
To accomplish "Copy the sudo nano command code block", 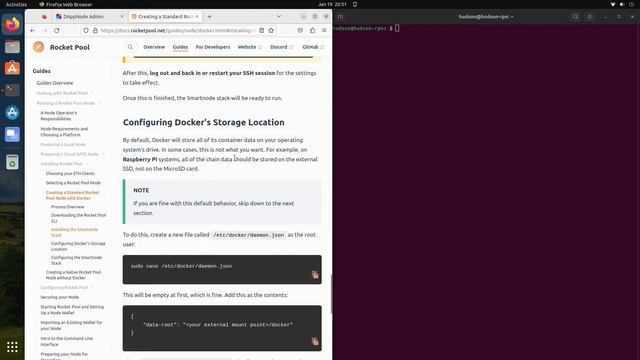I will pyautogui.click(x=315, y=275).
